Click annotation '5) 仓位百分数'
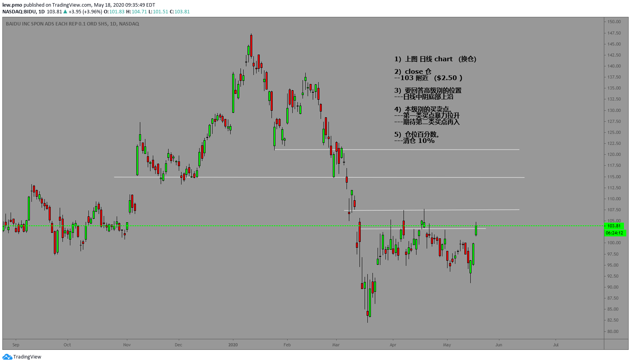Screen dimensions: 631x364 coord(417,134)
